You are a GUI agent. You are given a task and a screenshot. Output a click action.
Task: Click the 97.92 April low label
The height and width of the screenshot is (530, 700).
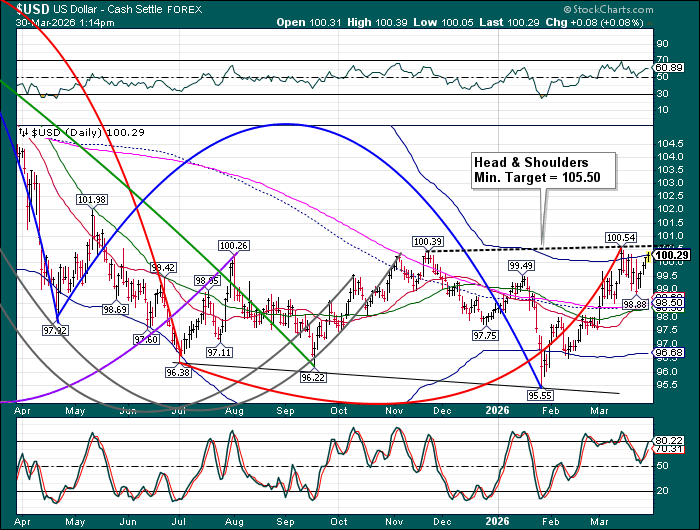[x=55, y=329]
